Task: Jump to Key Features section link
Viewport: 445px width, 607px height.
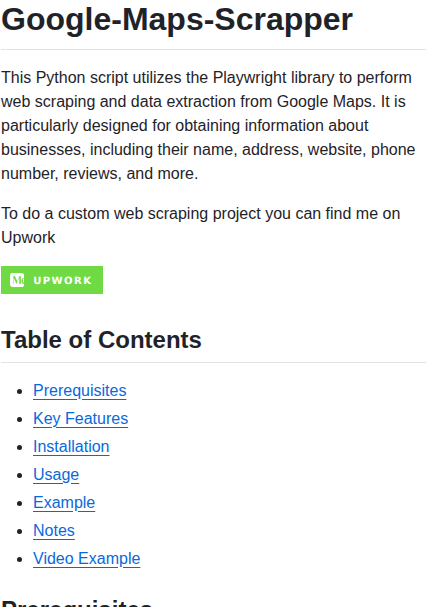Action: point(80,418)
